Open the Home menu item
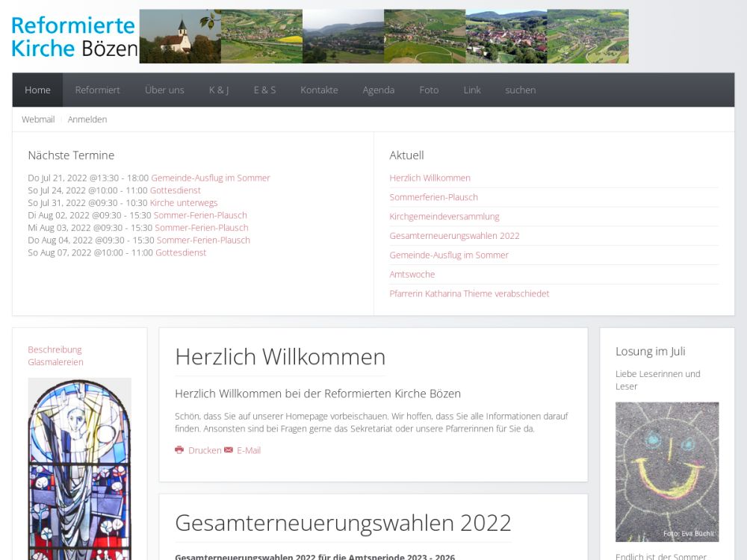Screen dimensions: 747x560 coord(37,90)
